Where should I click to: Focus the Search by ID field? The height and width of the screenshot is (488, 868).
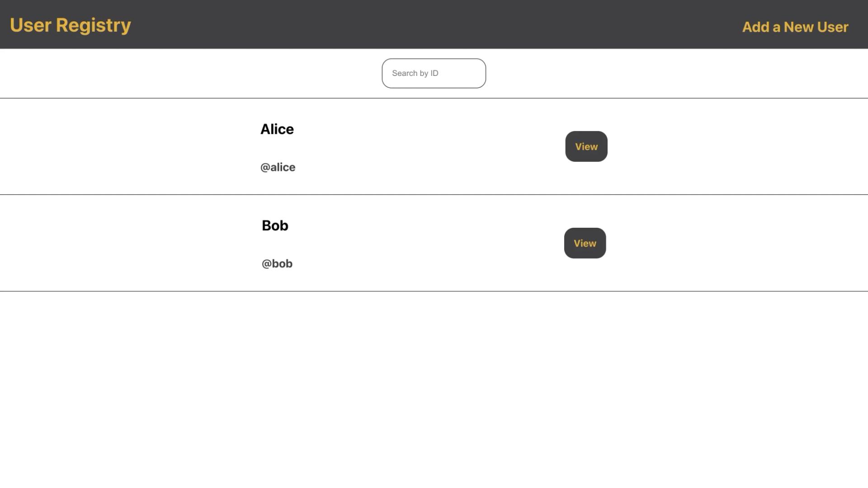pyautogui.click(x=434, y=73)
